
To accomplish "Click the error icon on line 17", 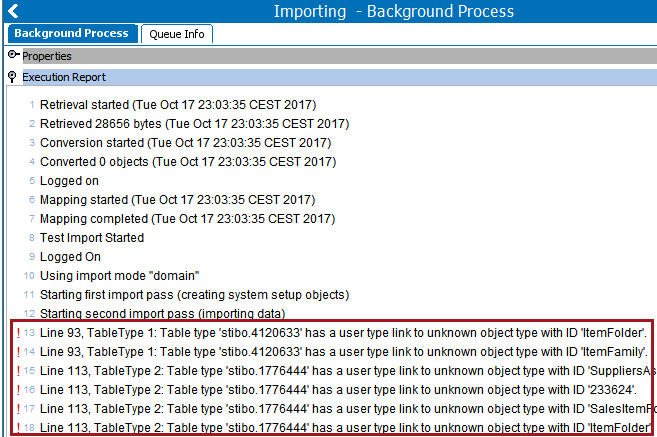I will click(x=18, y=409).
